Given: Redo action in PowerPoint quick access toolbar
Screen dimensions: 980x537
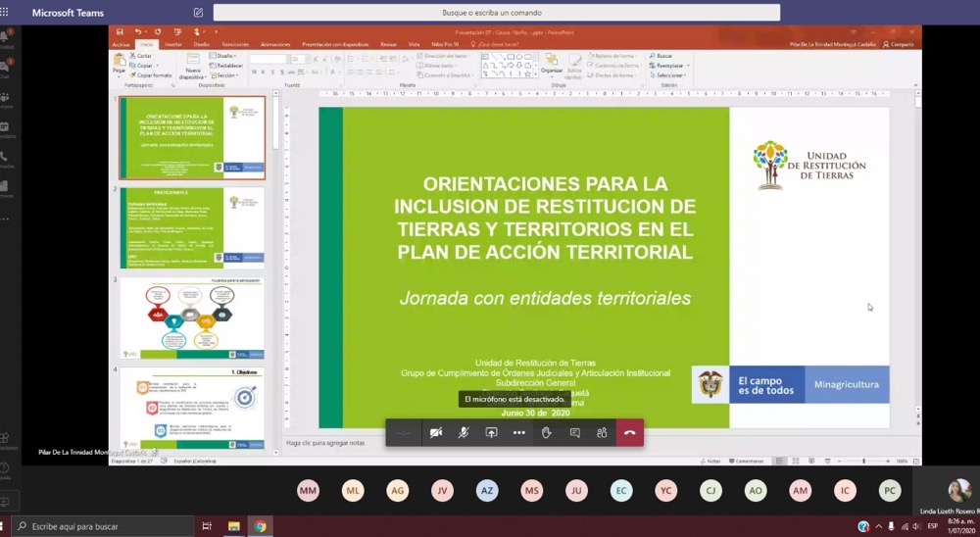Looking at the screenshot, I should click(x=158, y=32).
